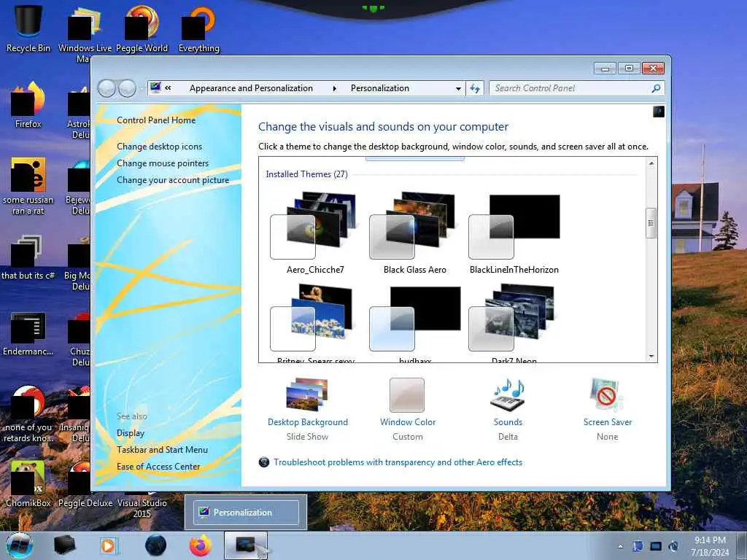Open Ease of Access Center link
The height and width of the screenshot is (560, 747).
[158, 467]
